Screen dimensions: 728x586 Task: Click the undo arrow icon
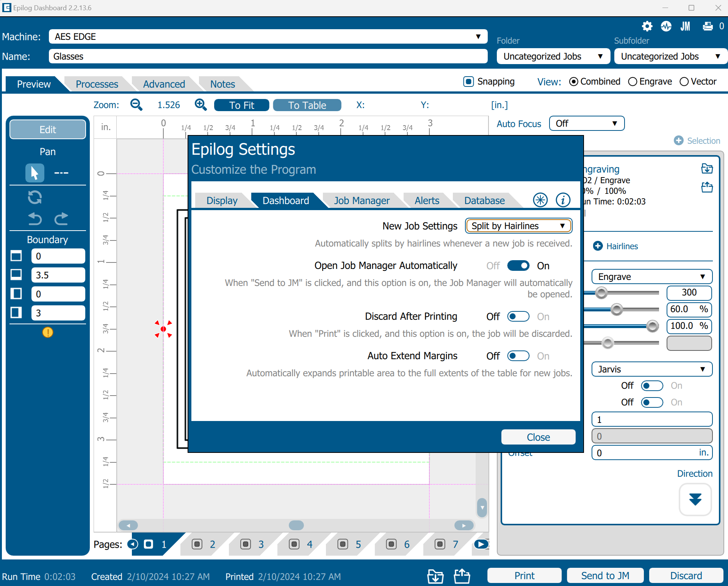click(35, 219)
